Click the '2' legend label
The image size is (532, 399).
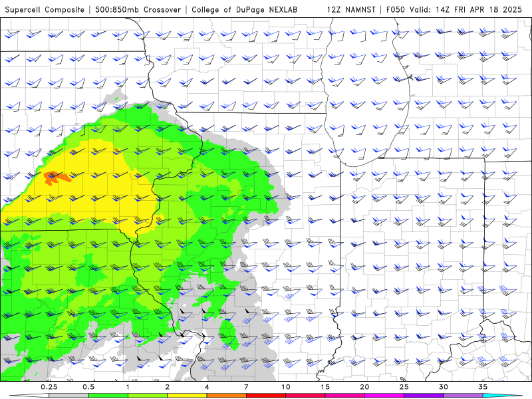point(168,387)
